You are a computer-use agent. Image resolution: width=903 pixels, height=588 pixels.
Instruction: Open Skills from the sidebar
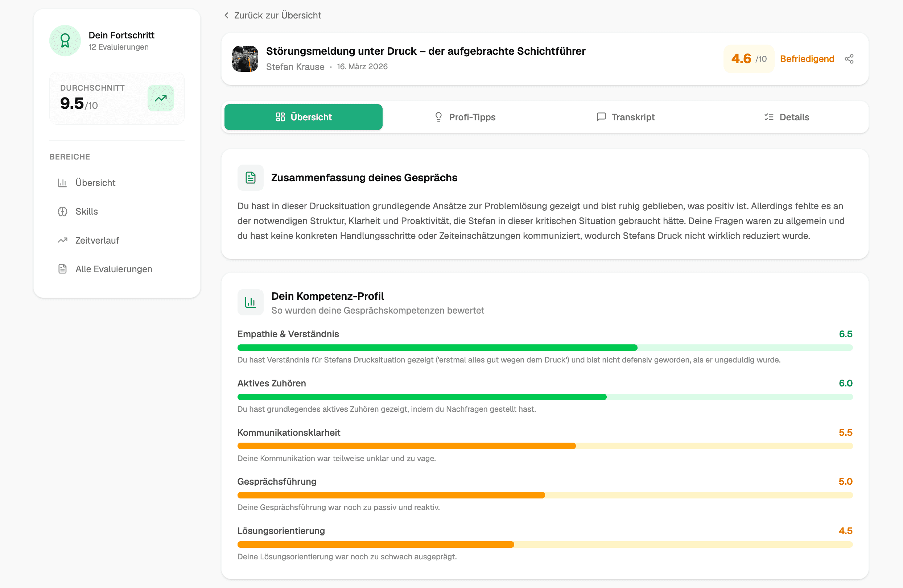pyautogui.click(x=87, y=211)
